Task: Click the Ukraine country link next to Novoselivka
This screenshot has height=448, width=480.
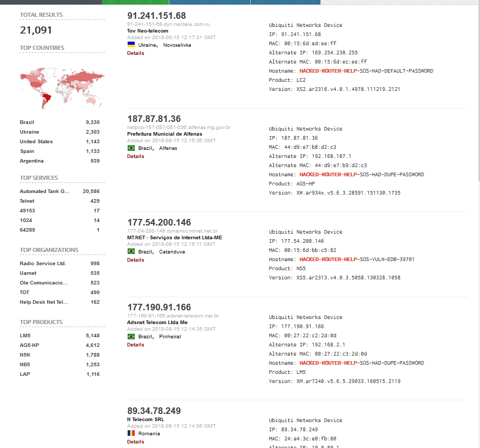Action: point(147,45)
